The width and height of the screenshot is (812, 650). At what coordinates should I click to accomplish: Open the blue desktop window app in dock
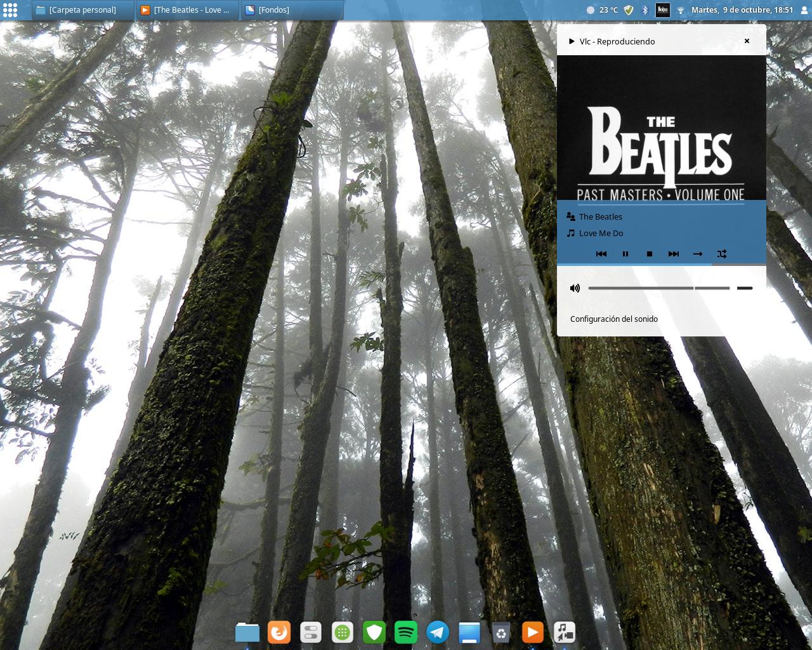coord(469,632)
